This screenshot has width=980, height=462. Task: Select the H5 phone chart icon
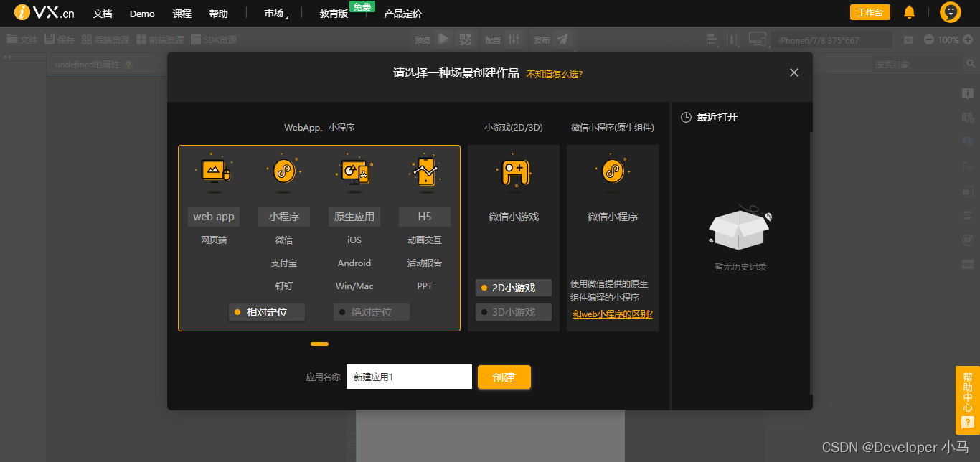[x=425, y=172]
